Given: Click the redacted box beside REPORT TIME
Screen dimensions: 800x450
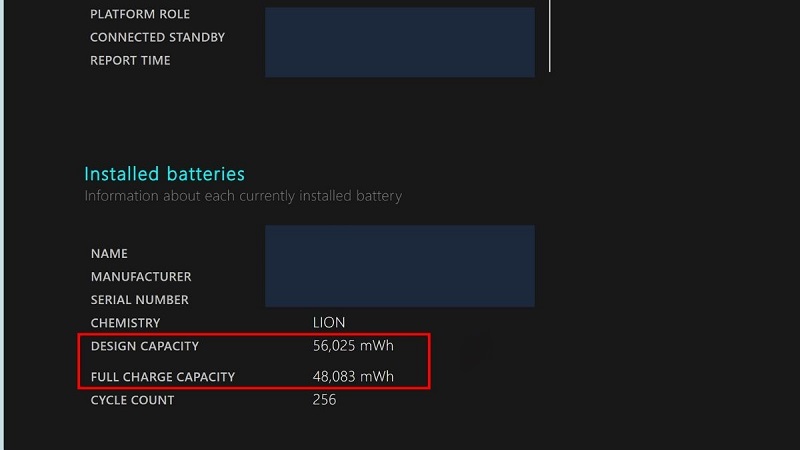Looking at the screenshot, I should (x=399, y=60).
